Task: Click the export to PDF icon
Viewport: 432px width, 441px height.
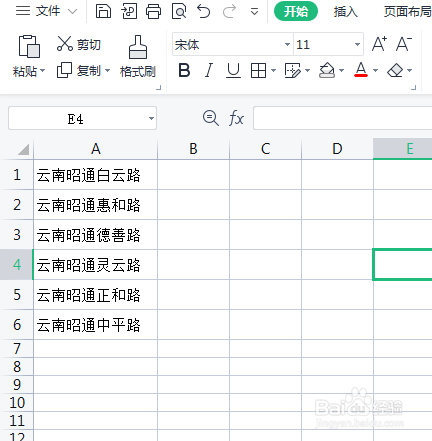Action: tap(129, 11)
